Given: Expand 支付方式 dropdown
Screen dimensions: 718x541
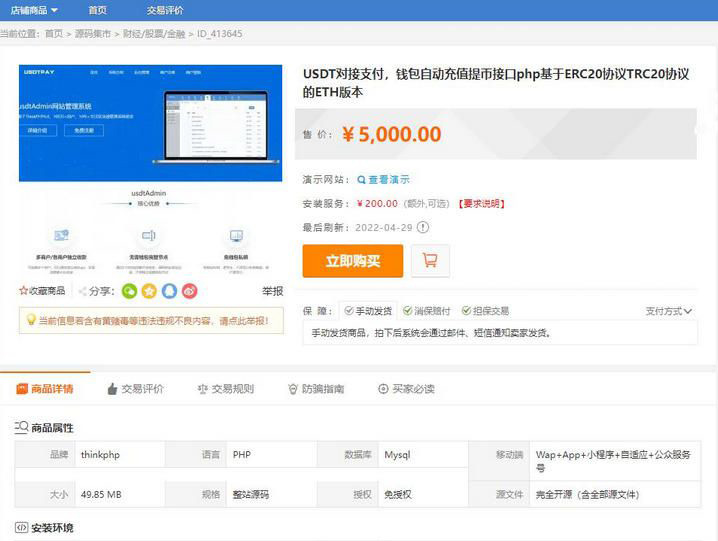Looking at the screenshot, I should point(669,311).
